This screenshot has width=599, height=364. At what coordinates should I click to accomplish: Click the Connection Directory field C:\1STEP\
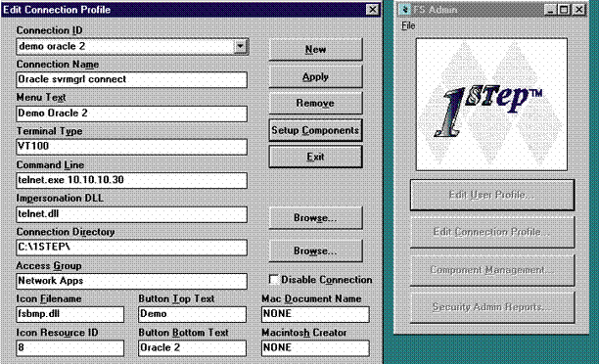131,248
